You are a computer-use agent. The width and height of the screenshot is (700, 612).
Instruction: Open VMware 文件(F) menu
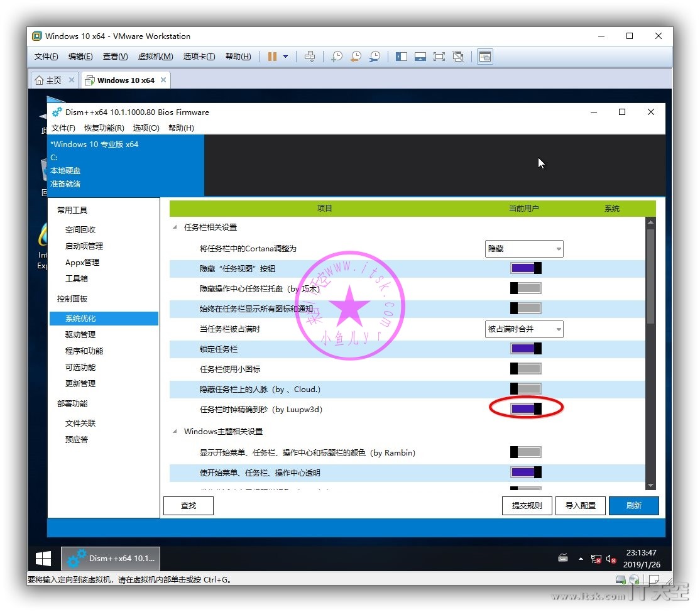[46, 57]
